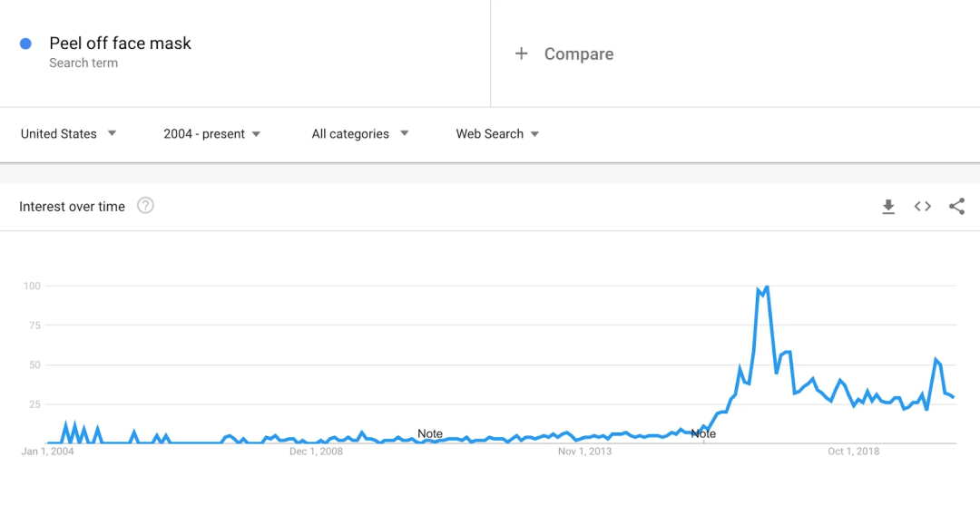
Task: Expand the All categories dropdown
Action: [x=360, y=133]
